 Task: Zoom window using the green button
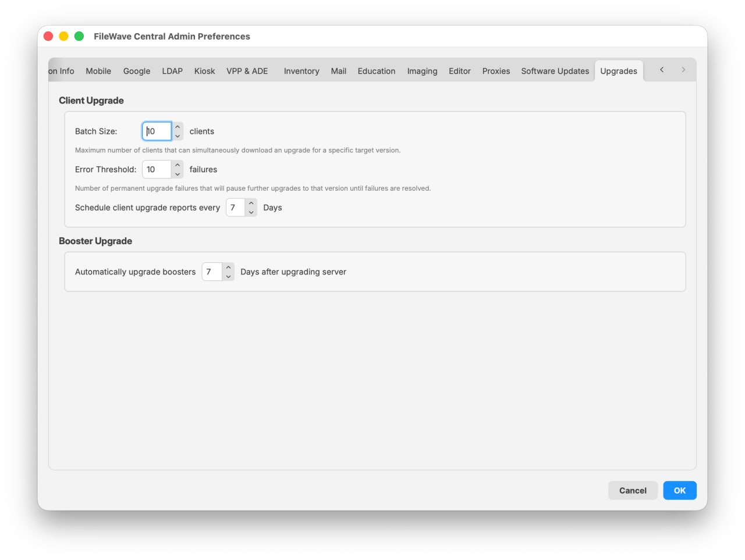tap(79, 36)
